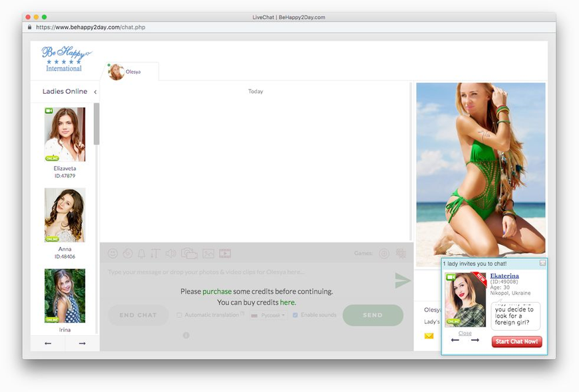
Task: Click Ekaterina's green webcam badge
Action: point(451,277)
